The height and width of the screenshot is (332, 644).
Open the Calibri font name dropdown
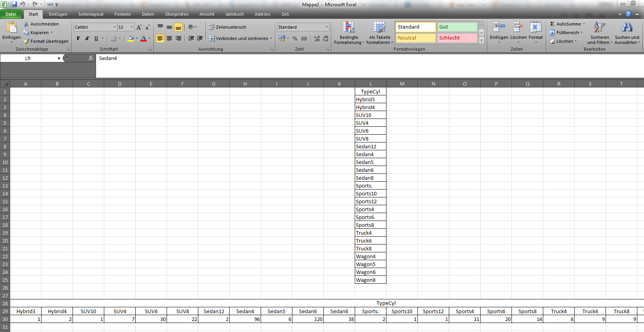[114, 27]
